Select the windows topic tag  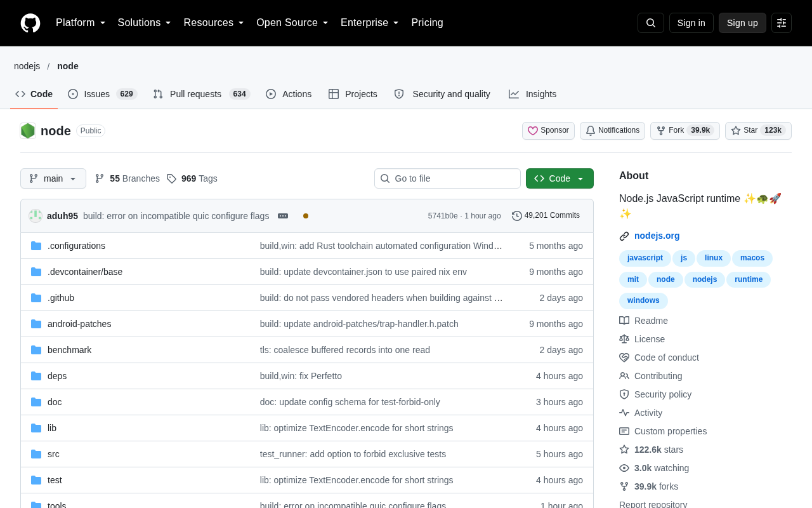tap(643, 301)
